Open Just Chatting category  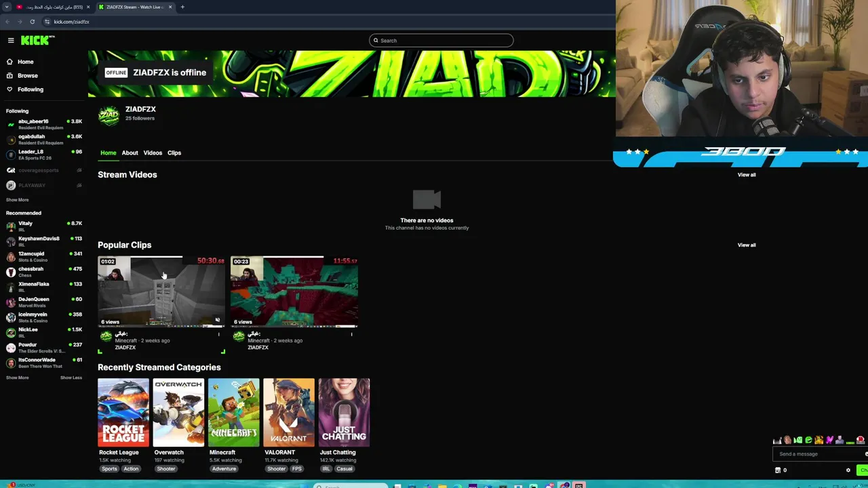point(344,413)
